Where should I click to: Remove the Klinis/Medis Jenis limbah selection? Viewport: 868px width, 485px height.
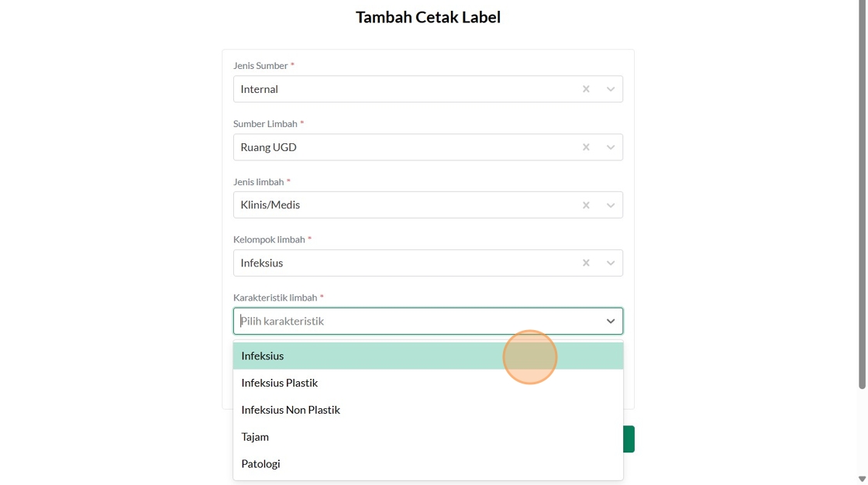[586, 205]
